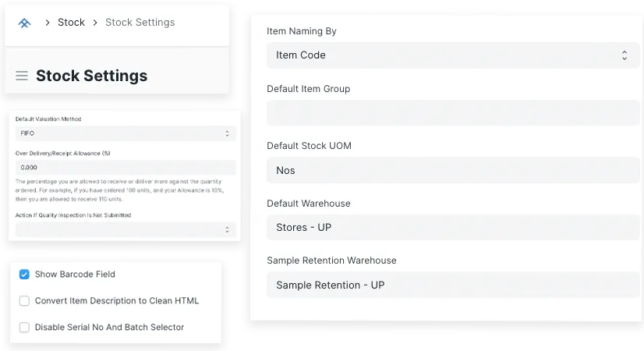
Task: Click the Stock Settings page title
Action: pyautogui.click(x=91, y=76)
